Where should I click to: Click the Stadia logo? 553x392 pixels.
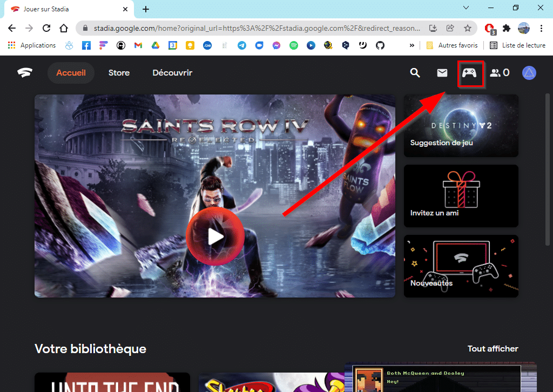pyautogui.click(x=25, y=72)
